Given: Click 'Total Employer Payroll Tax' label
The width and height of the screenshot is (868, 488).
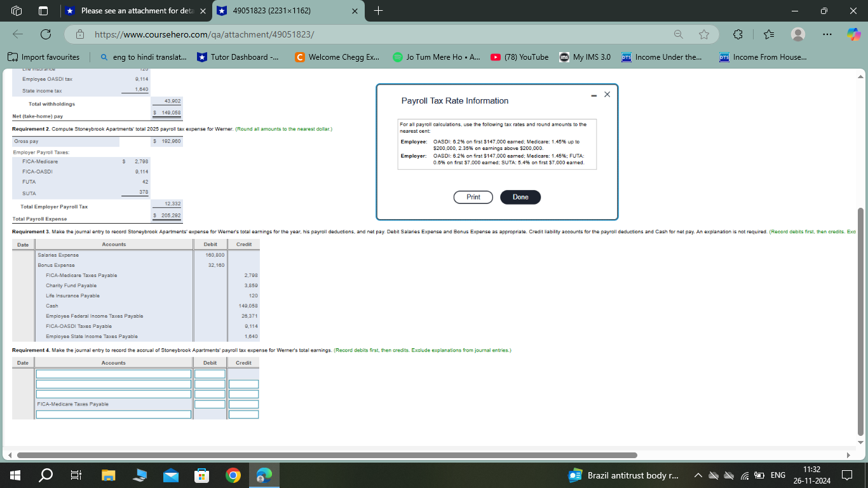Looking at the screenshot, I should point(54,207).
